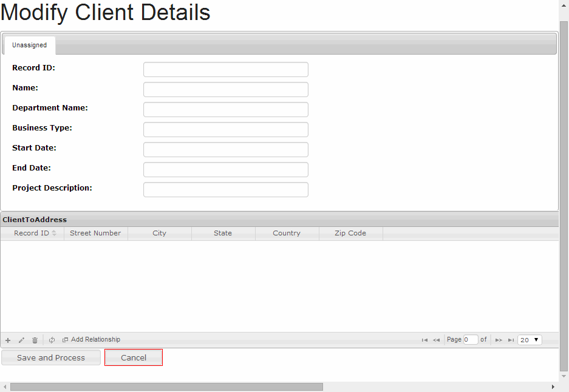Click the State column header
This screenshot has width=569, height=392.
223,233
